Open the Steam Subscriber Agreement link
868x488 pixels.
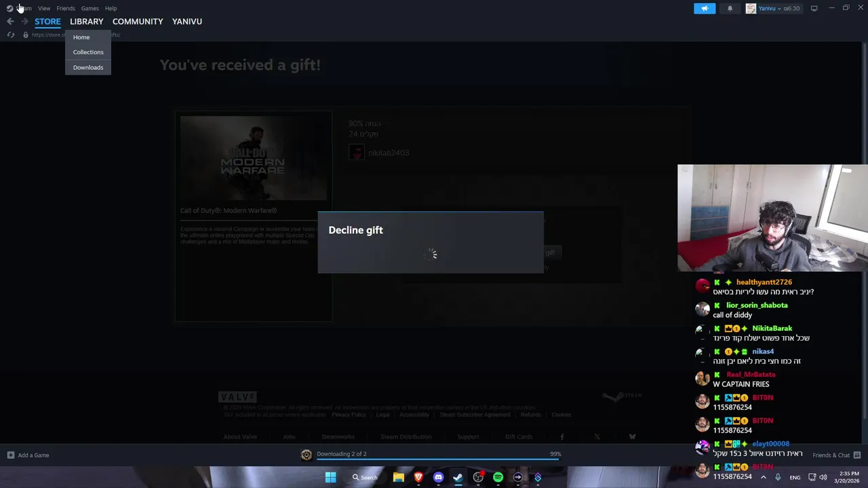[475, 415]
